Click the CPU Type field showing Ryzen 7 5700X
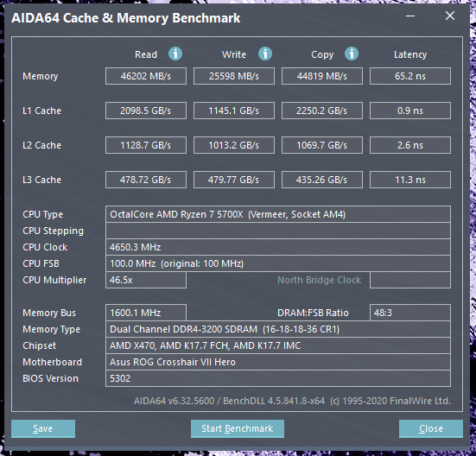This screenshot has width=476, height=456. [x=278, y=214]
